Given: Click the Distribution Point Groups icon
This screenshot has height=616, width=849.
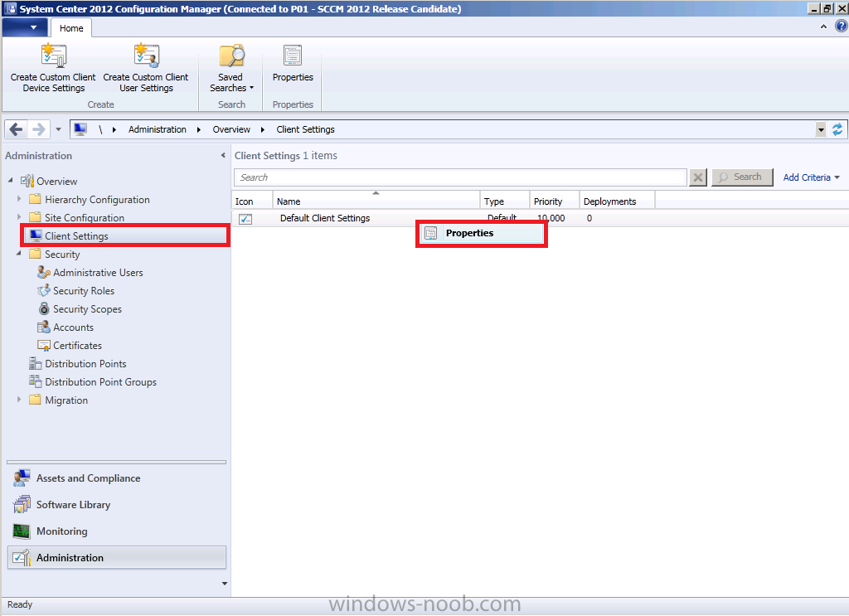Looking at the screenshot, I should click(35, 381).
